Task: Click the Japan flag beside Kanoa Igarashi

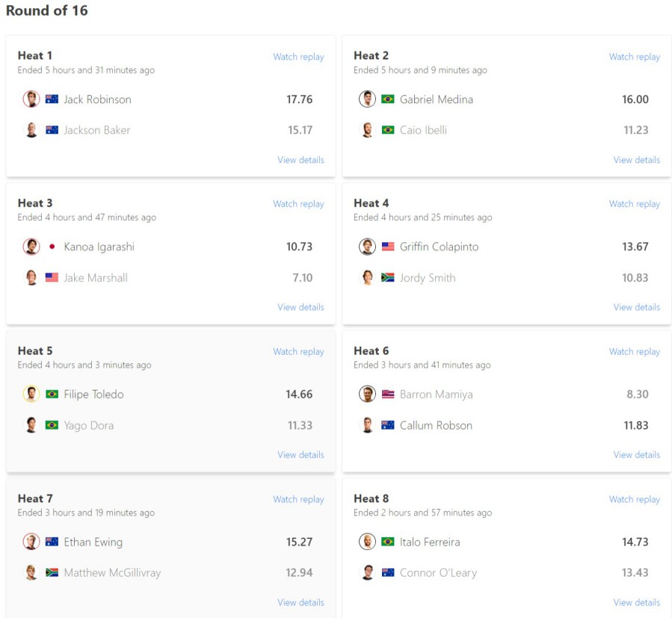Action: point(52,247)
